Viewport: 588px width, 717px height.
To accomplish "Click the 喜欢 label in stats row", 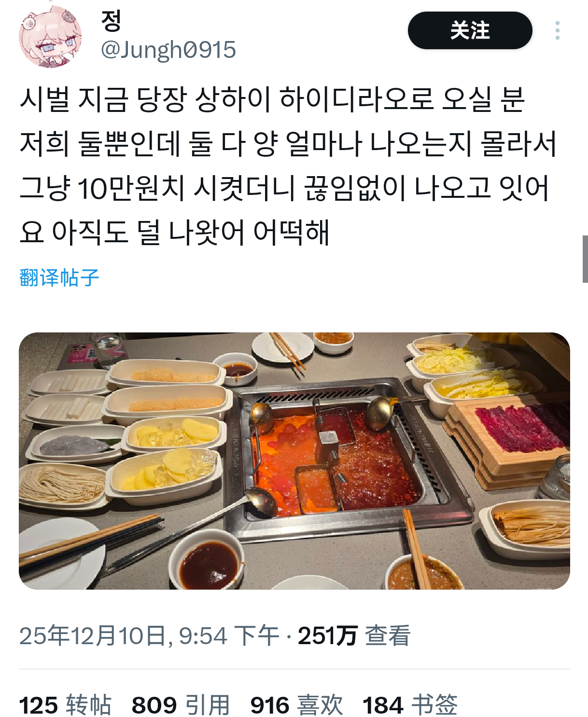I will (320, 705).
